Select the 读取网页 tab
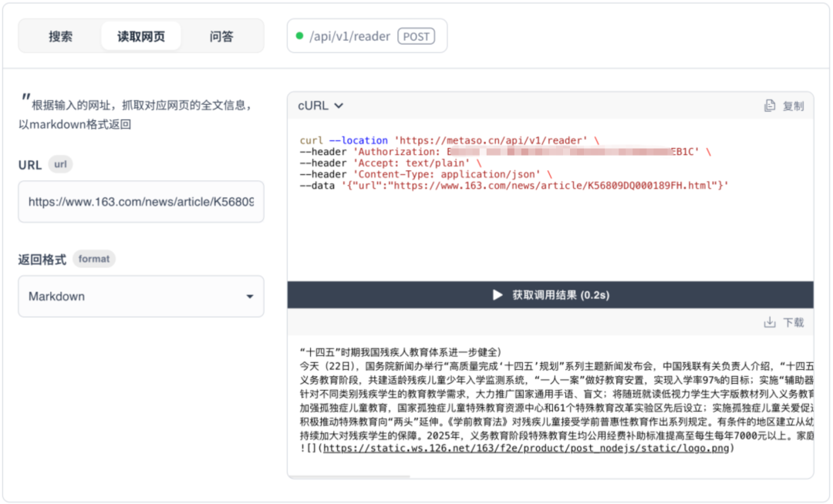Screen dimensions: 833x504 [x=141, y=36]
